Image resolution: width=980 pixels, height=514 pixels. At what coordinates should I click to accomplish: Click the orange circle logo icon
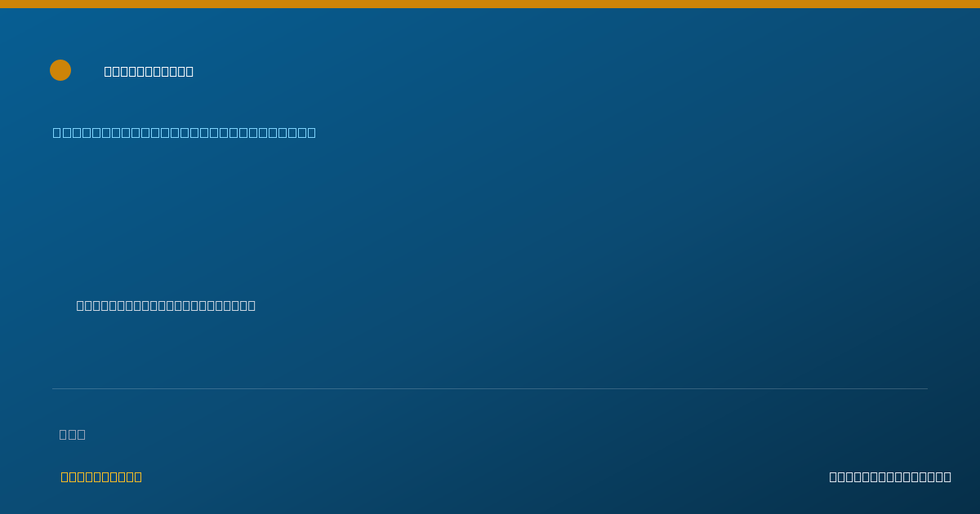coord(60,70)
